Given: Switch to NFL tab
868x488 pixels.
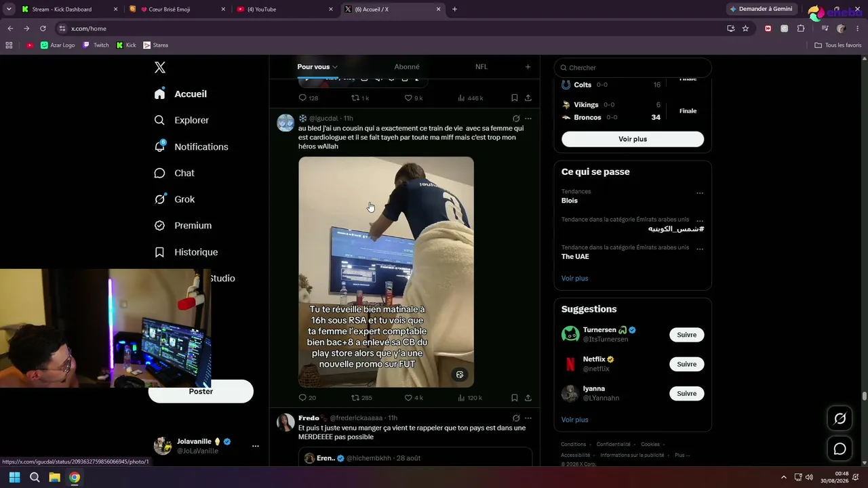Looking at the screenshot, I should pyautogui.click(x=481, y=67).
